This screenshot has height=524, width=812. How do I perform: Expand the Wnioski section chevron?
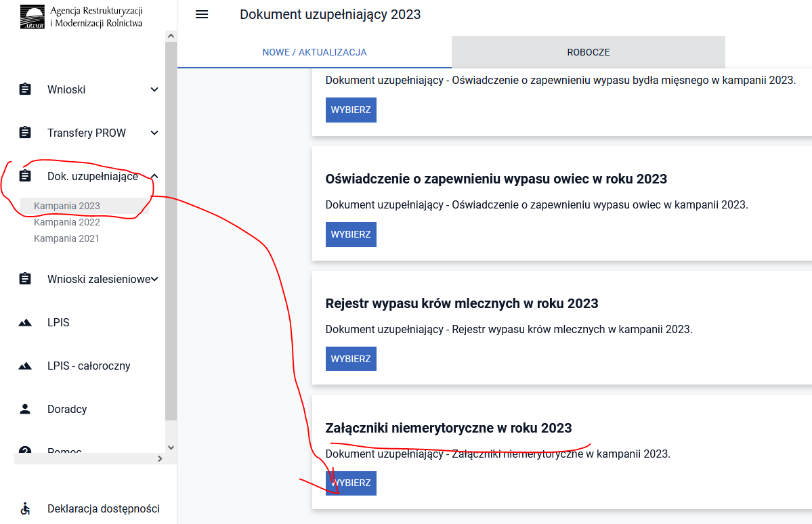click(154, 89)
